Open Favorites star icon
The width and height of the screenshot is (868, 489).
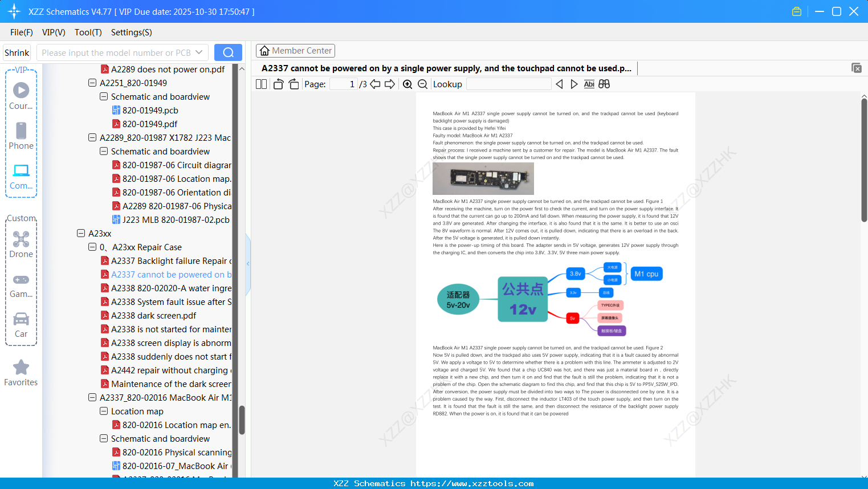pos(21,373)
